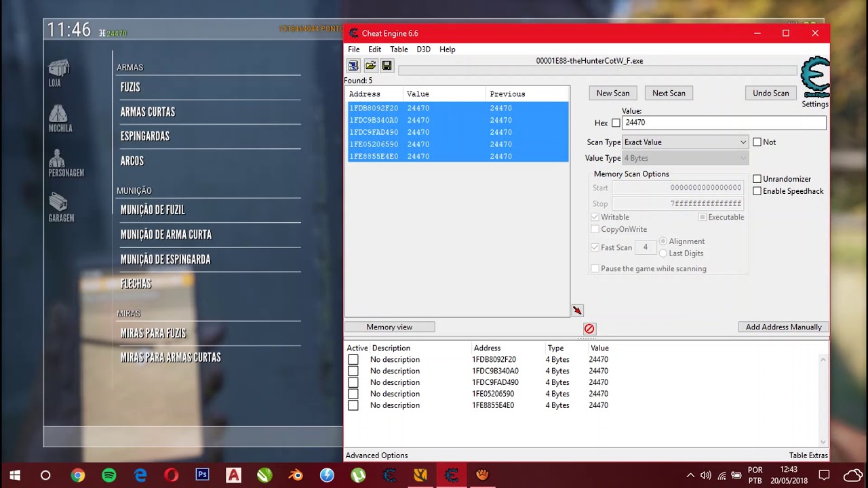Click the red arrow add-to-address-list icon

click(x=577, y=310)
